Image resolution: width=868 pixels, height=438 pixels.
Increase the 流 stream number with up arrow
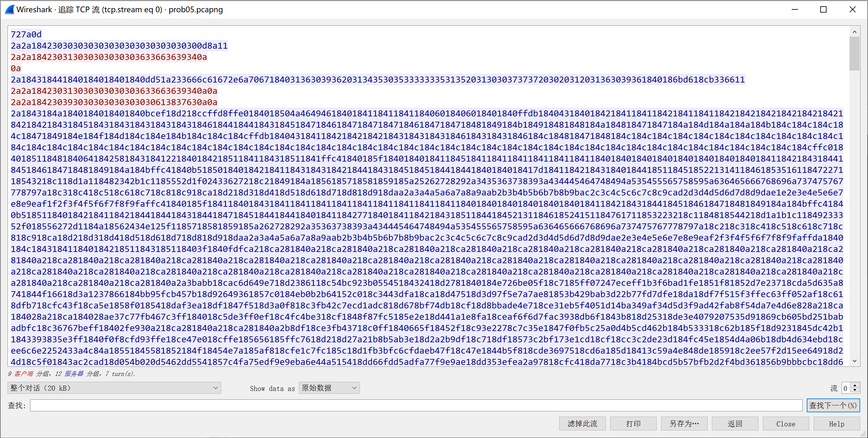[x=855, y=385]
